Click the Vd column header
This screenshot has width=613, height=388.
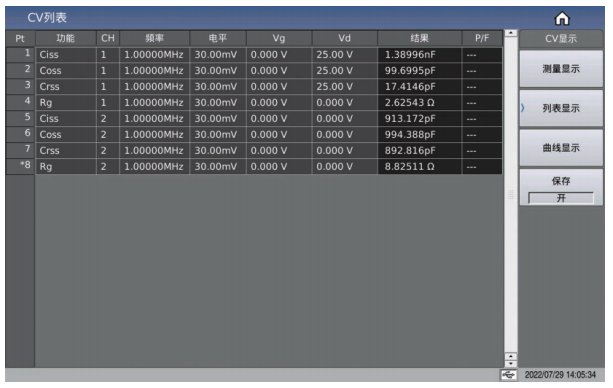tap(344, 38)
